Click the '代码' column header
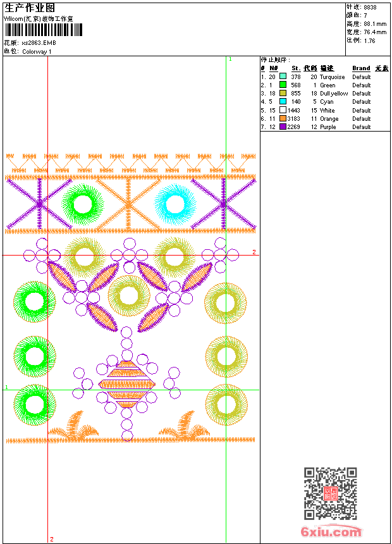The width and height of the screenshot is (392, 544). point(310,68)
